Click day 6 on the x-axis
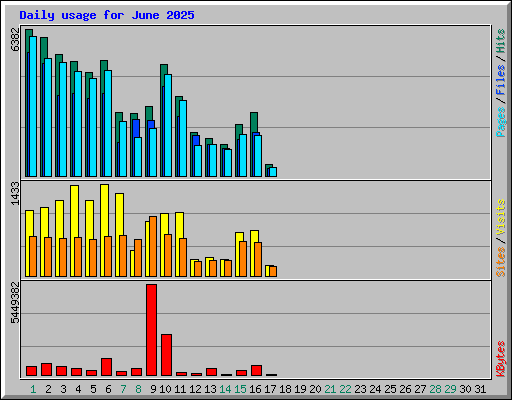This screenshot has width=512, height=400. 108,389
